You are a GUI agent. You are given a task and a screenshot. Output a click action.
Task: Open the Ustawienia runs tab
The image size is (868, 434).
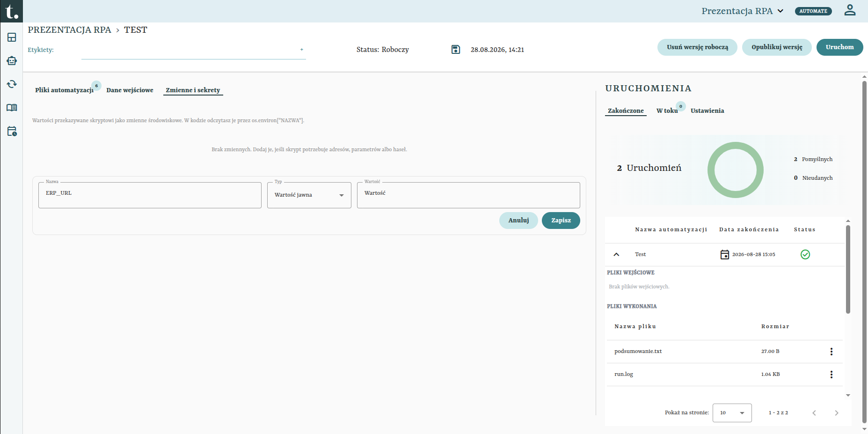click(x=707, y=110)
